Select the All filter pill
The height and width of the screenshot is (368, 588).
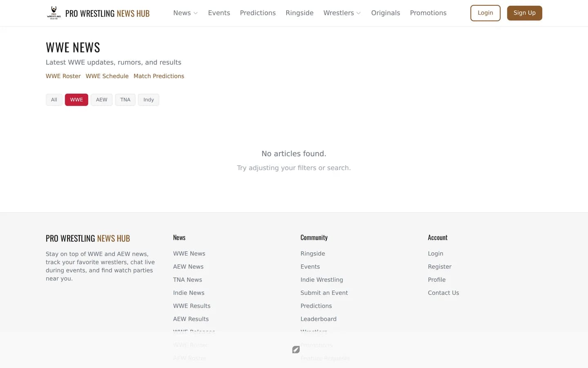[54, 100]
